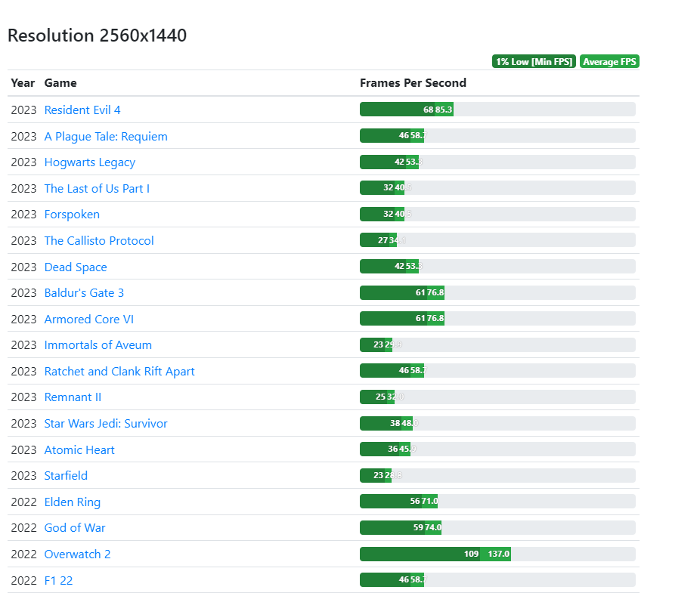Select the year 2023 in Armored Core VI row
700x593 pixels.
[23, 319]
